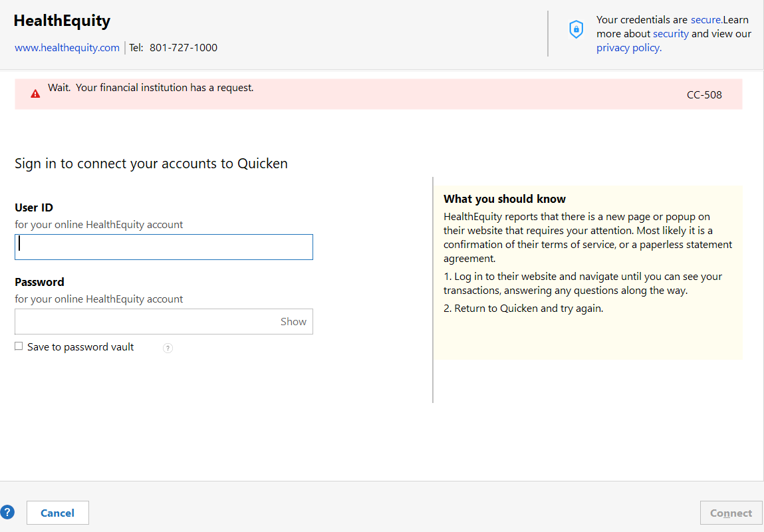Open the 'secure' credentials link

click(705, 20)
